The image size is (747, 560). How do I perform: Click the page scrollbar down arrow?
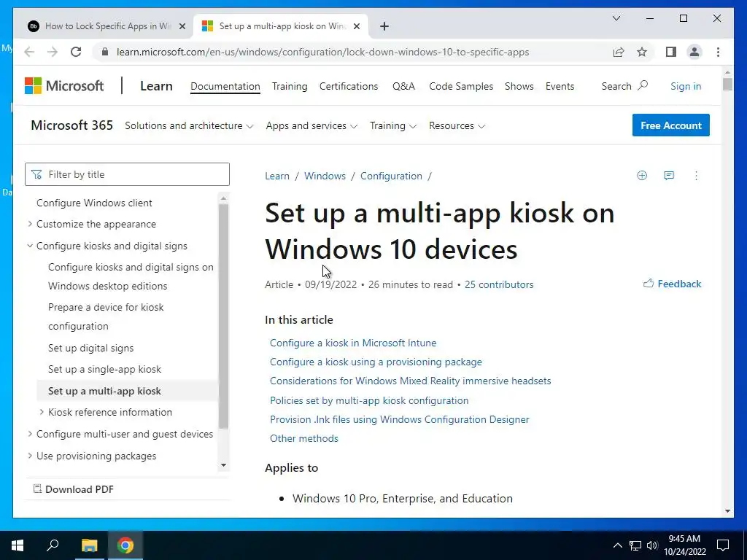tap(727, 511)
